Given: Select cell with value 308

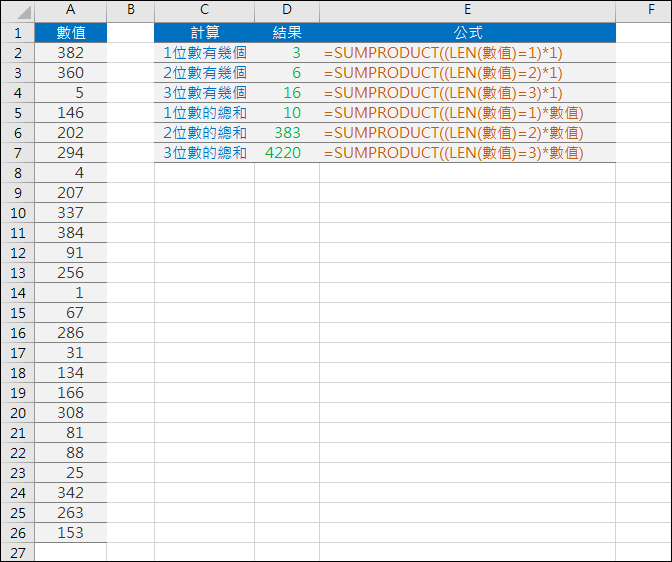Looking at the screenshot, I should click(x=71, y=413).
